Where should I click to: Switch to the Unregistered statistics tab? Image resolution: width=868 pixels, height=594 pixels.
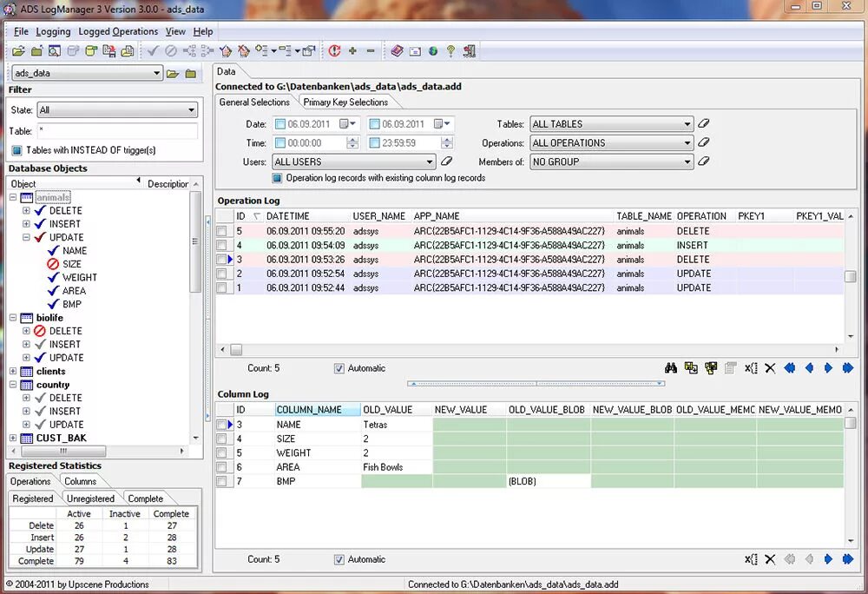(x=91, y=498)
